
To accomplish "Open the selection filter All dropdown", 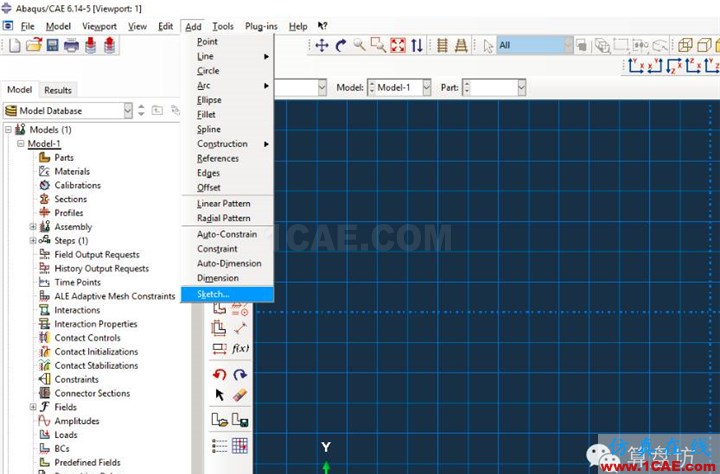I will (568, 45).
